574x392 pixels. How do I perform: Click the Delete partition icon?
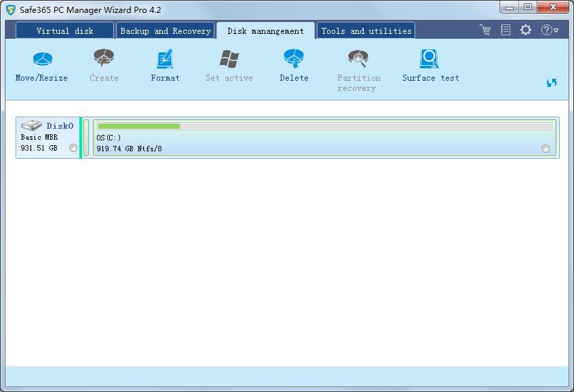point(294,60)
